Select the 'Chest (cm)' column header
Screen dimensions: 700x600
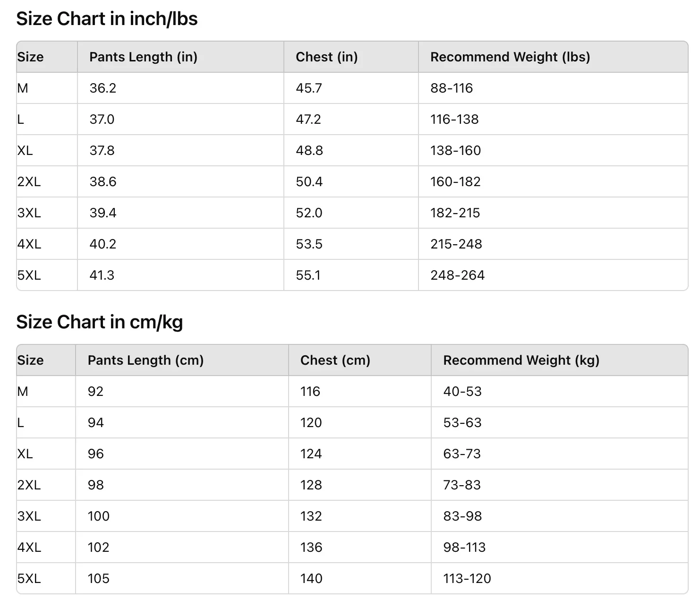coord(335,360)
